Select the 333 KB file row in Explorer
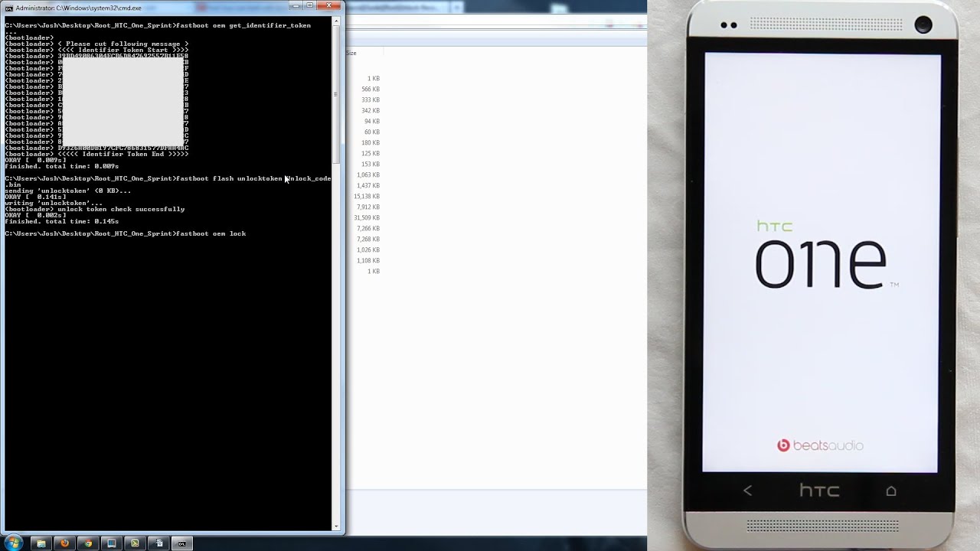Screen dimensions: 980x551 [371, 99]
